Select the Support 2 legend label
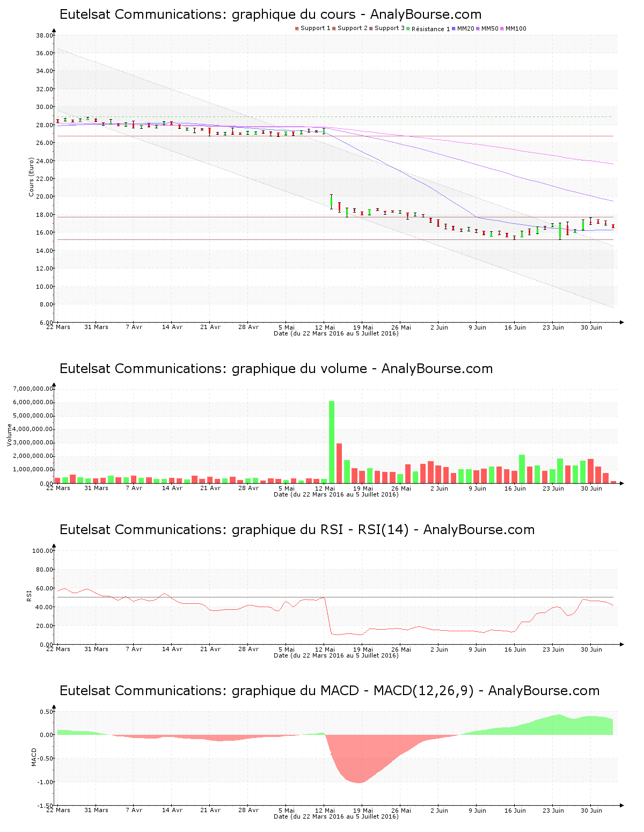 pyautogui.click(x=353, y=28)
